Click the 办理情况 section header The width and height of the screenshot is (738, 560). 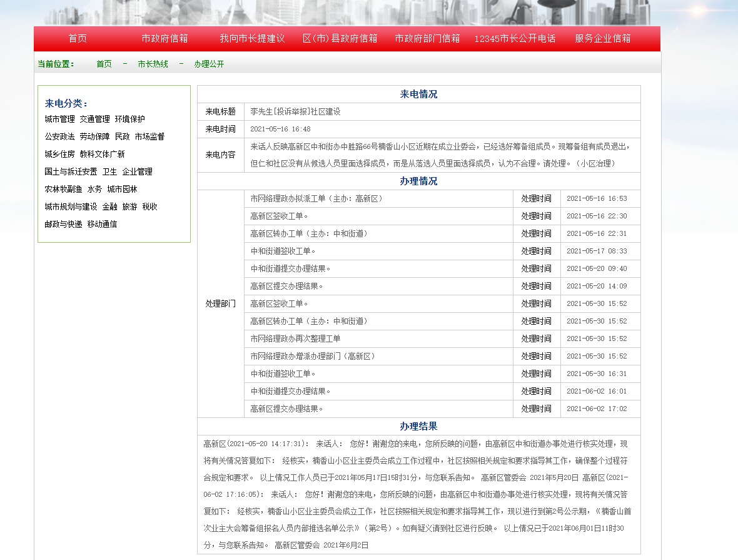[418, 181]
